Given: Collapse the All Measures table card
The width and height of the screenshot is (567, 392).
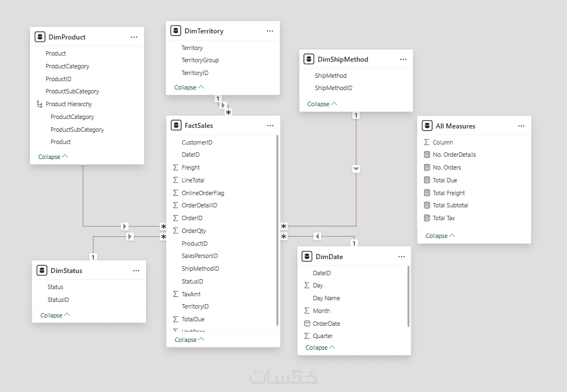Looking at the screenshot, I should click(440, 236).
